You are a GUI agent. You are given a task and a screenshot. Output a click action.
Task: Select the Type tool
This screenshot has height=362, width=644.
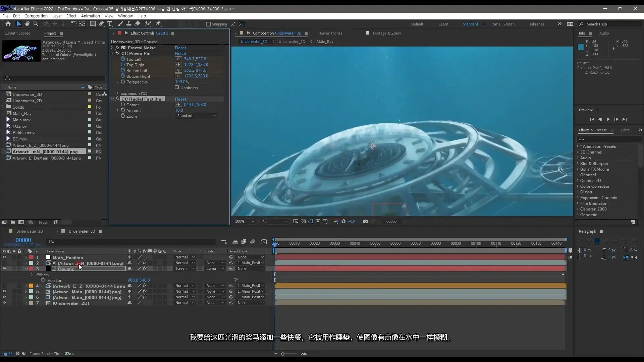tap(110, 23)
